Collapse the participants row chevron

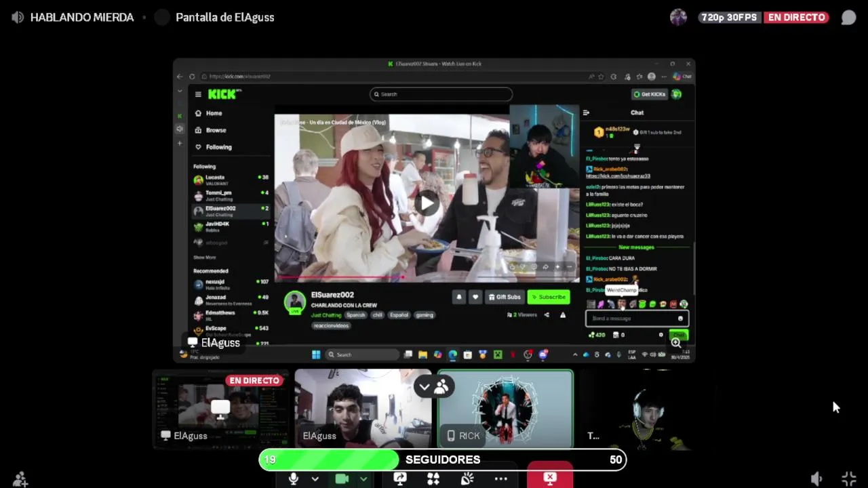pyautogui.click(x=425, y=387)
